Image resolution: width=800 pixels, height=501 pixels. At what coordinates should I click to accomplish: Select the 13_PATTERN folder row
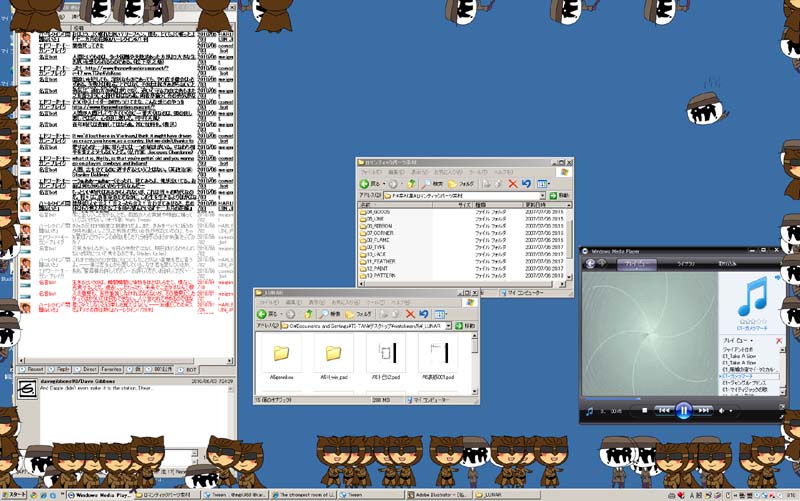pos(464,275)
